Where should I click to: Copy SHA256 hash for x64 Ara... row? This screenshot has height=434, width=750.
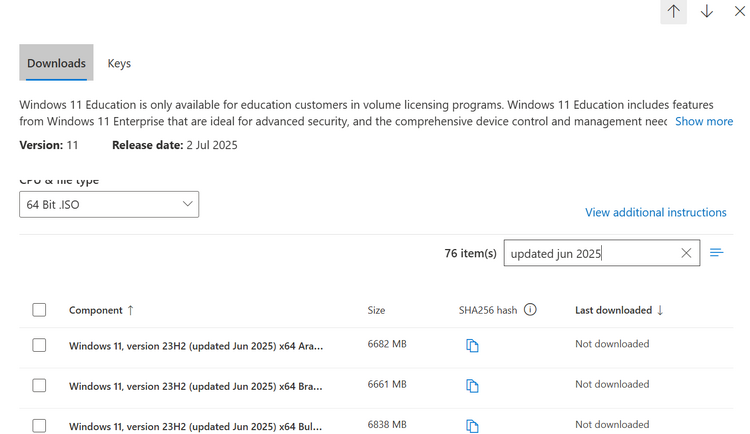pos(472,345)
